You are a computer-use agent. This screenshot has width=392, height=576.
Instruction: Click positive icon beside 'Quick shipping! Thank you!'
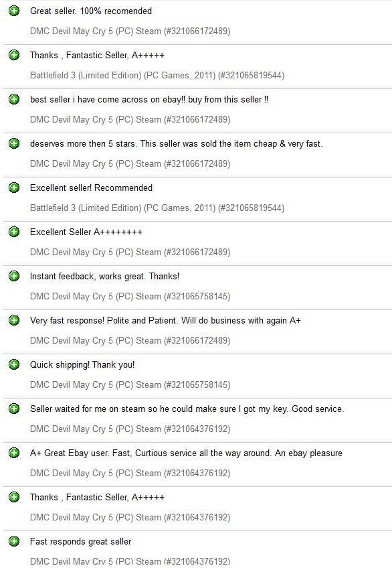tap(14, 364)
